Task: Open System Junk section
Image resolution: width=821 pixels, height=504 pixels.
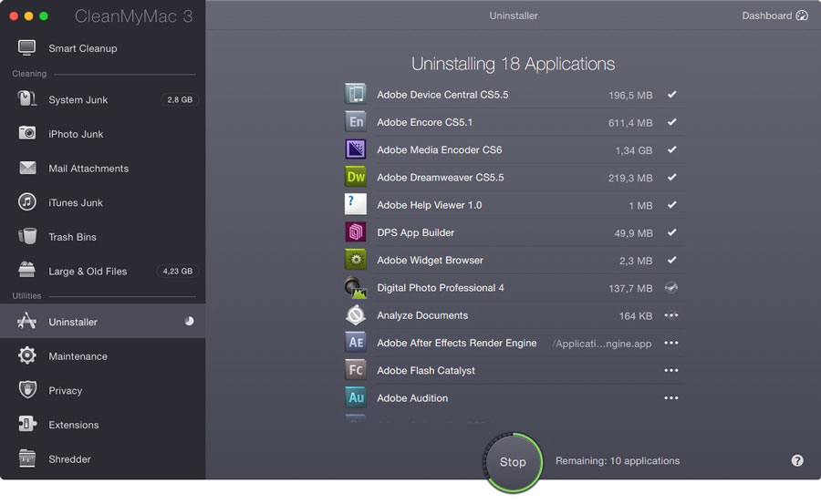Action: click(x=102, y=99)
